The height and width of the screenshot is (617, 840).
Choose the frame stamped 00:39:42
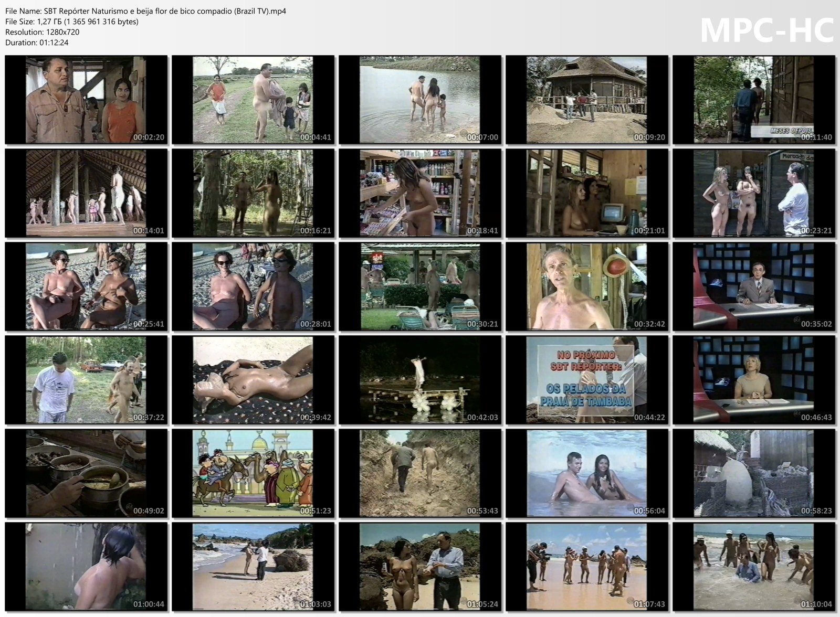pos(253,380)
